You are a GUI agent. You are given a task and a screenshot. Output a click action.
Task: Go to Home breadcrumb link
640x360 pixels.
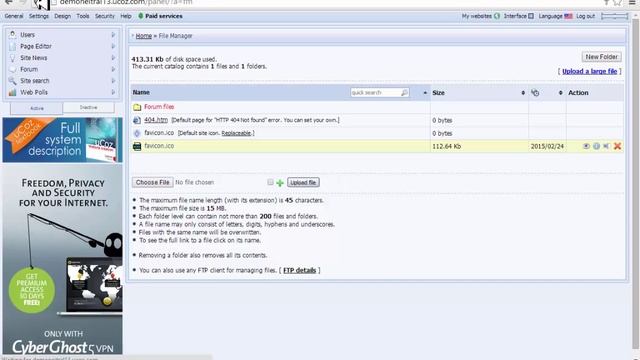pyautogui.click(x=144, y=36)
